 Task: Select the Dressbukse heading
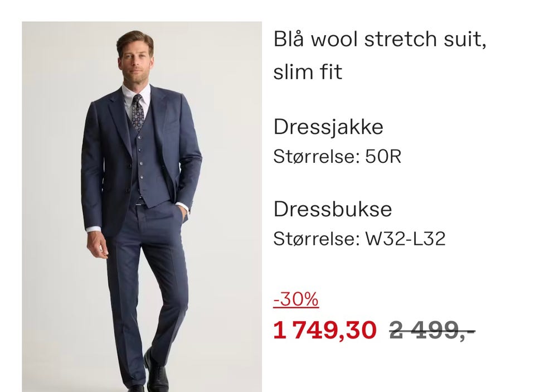click(x=333, y=209)
